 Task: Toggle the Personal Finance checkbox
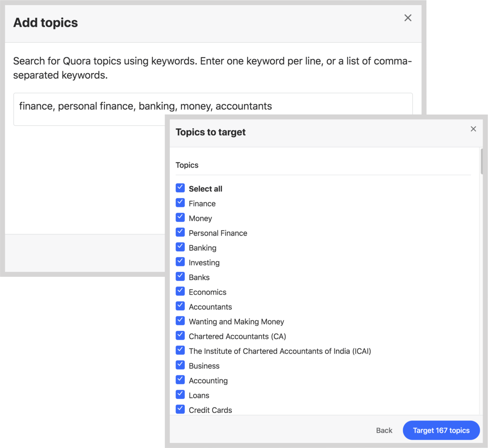tap(180, 232)
